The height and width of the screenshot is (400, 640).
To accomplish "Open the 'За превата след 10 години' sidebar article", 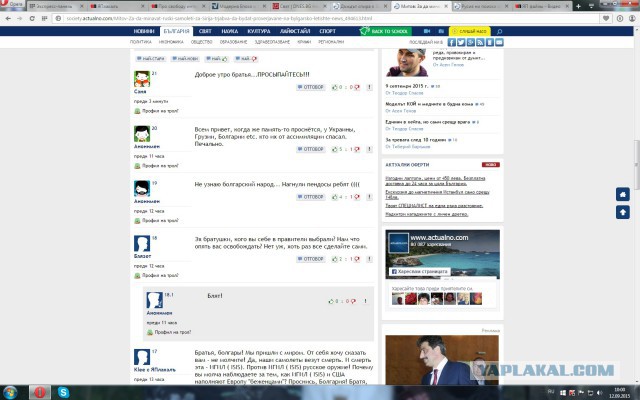I will point(416,140).
